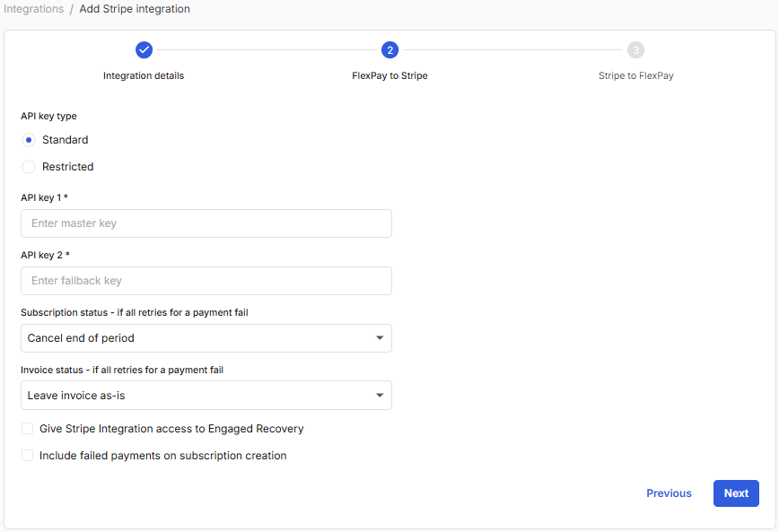Screen dimensions: 779x532
Task: Open the Invoice status dropdown
Action: pyautogui.click(x=206, y=396)
